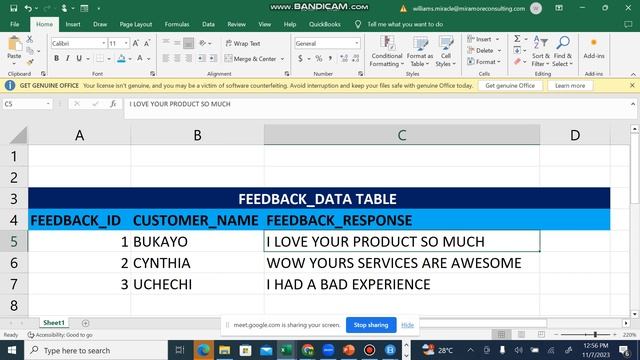640x360 pixels.
Task: Apply the fill color bucket
Action: (121, 59)
